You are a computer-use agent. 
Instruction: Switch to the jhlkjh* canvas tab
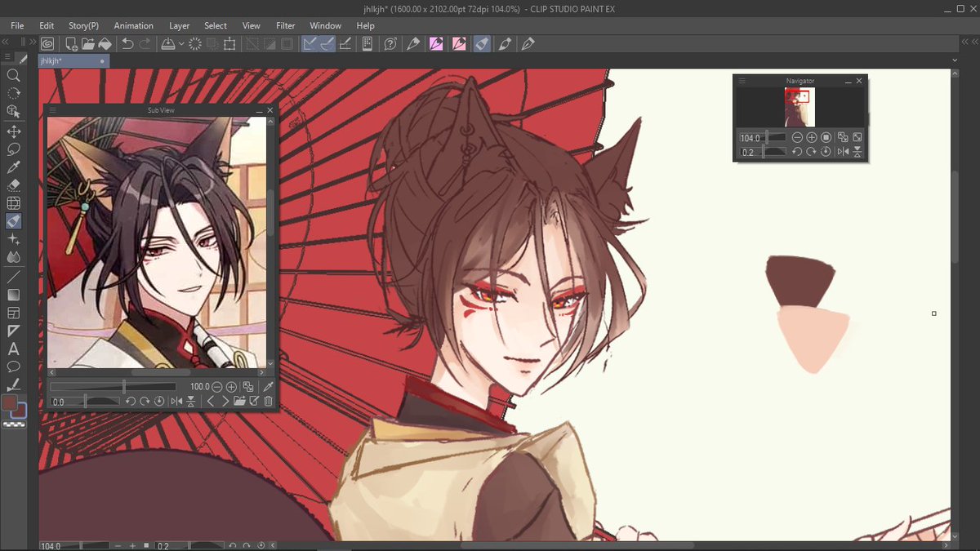point(73,60)
